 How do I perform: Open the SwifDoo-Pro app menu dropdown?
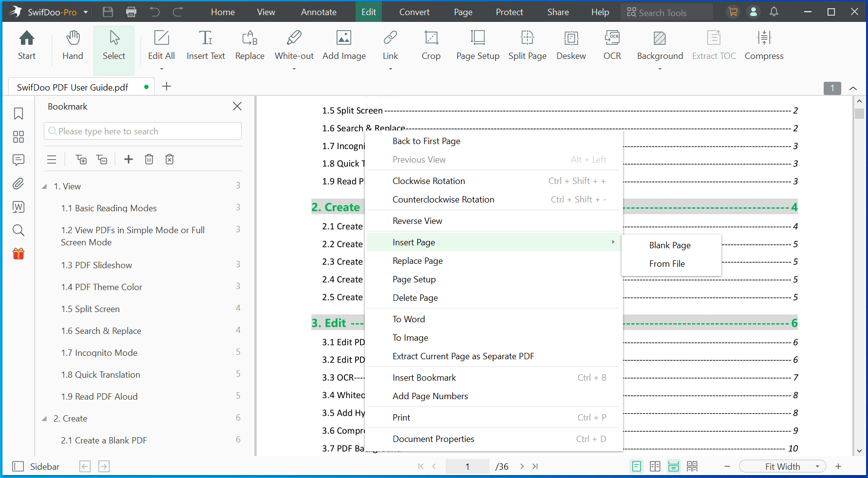pos(86,12)
